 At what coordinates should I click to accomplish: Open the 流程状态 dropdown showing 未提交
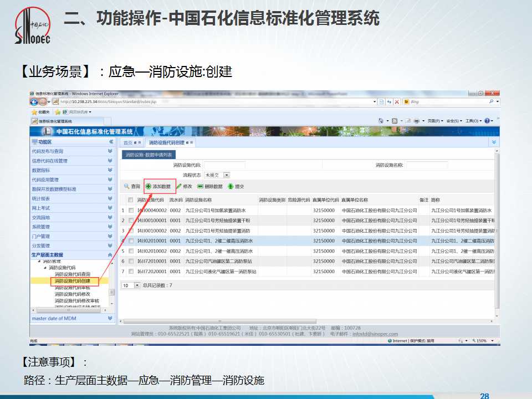227,175
